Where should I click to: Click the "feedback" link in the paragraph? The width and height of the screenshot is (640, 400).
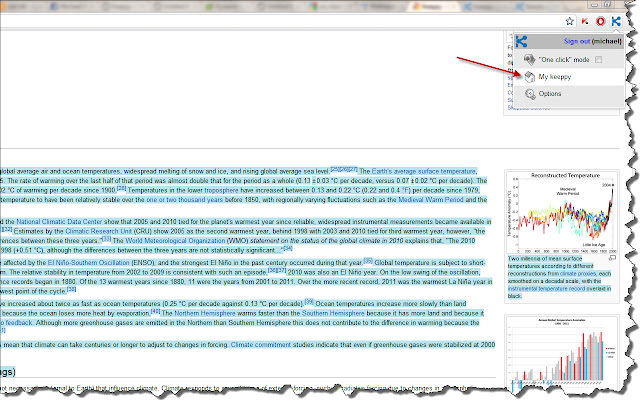(19, 322)
